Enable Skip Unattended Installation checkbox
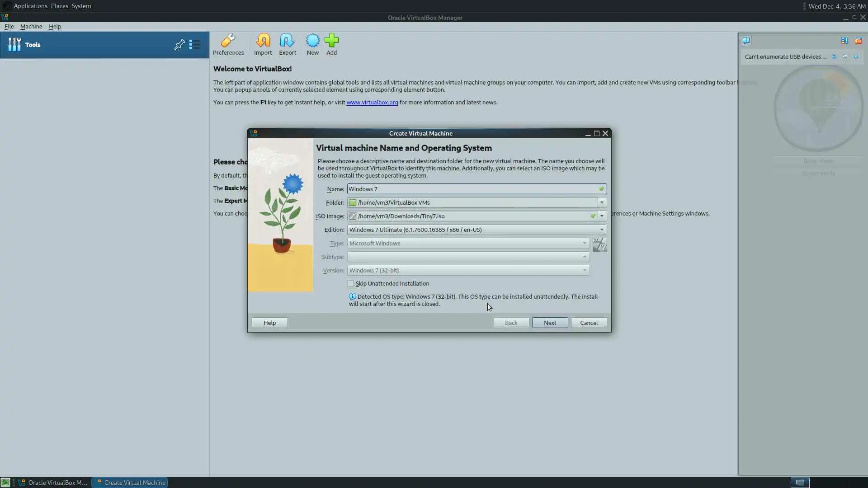The width and height of the screenshot is (868, 488). point(350,283)
